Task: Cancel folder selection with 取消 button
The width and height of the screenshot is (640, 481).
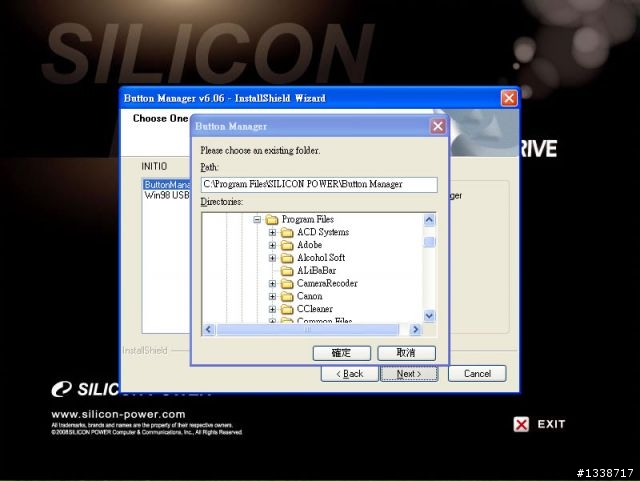Action: click(x=407, y=353)
